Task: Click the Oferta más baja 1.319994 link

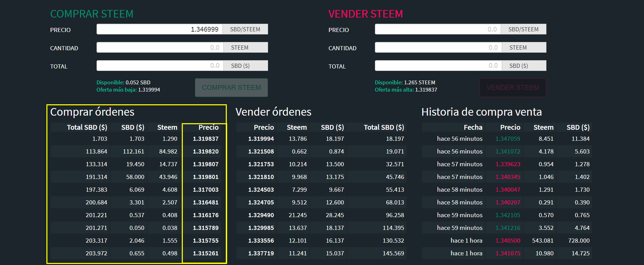Action: click(x=128, y=90)
